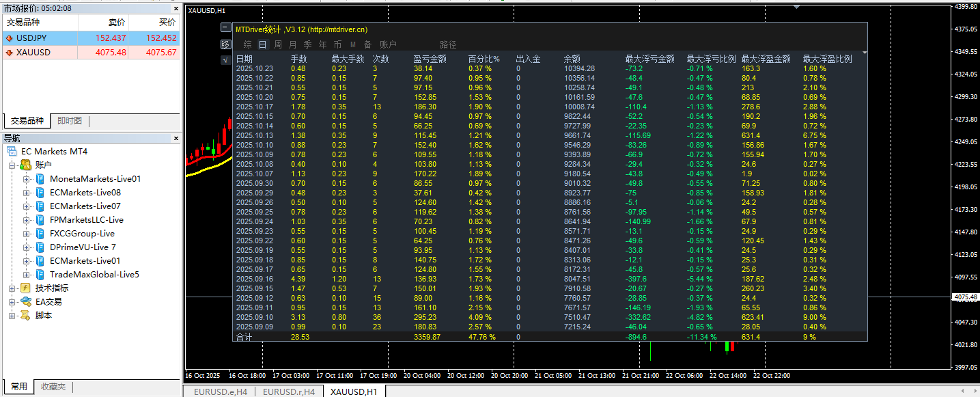Click the 账户 button in MTDriver panel
The width and height of the screenshot is (980, 397).
click(388, 44)
